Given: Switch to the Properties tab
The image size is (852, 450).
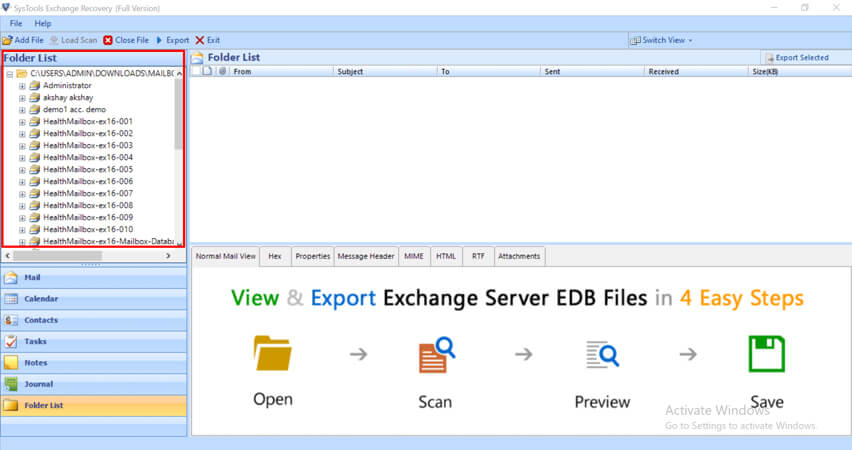Looking at the screenshot, I should [312, 256].
